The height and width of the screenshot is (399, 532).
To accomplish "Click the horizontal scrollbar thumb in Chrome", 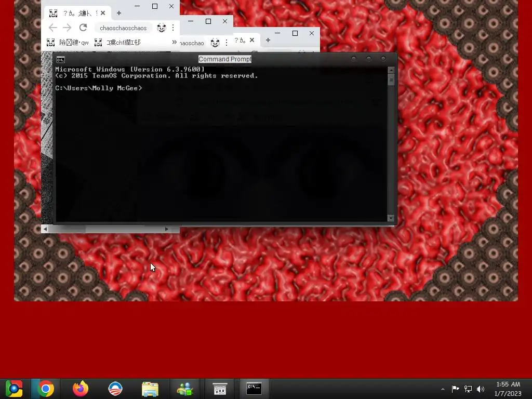I will click(67, 229).
